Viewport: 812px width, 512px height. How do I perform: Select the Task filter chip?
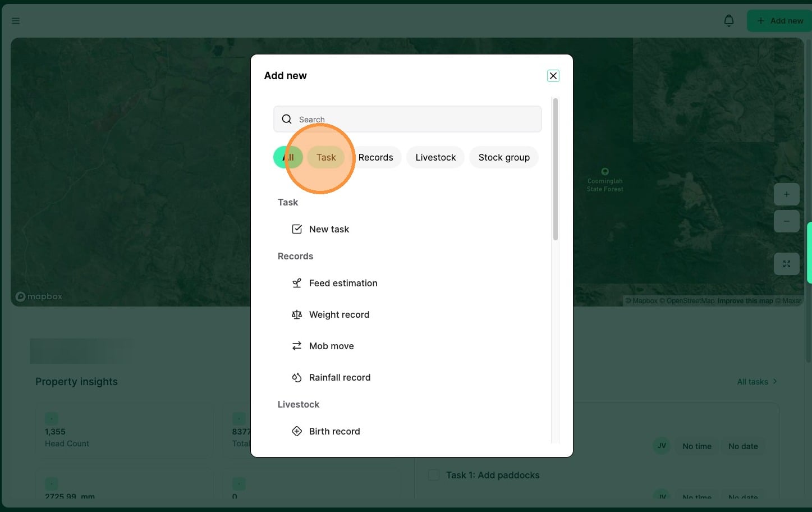tap(326, 157)
